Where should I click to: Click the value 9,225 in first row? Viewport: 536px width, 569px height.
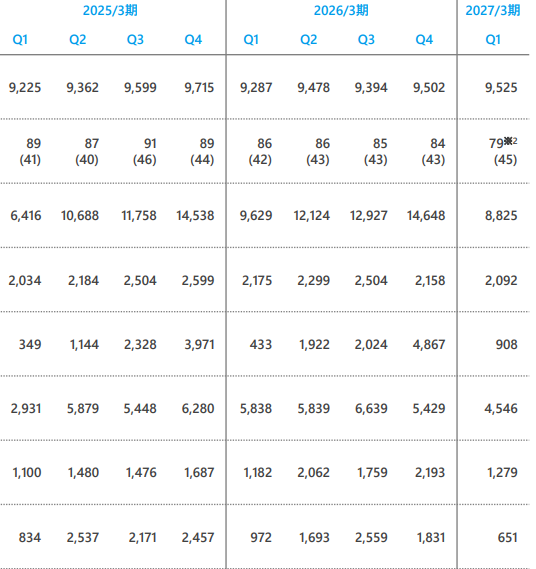[25, 88]
